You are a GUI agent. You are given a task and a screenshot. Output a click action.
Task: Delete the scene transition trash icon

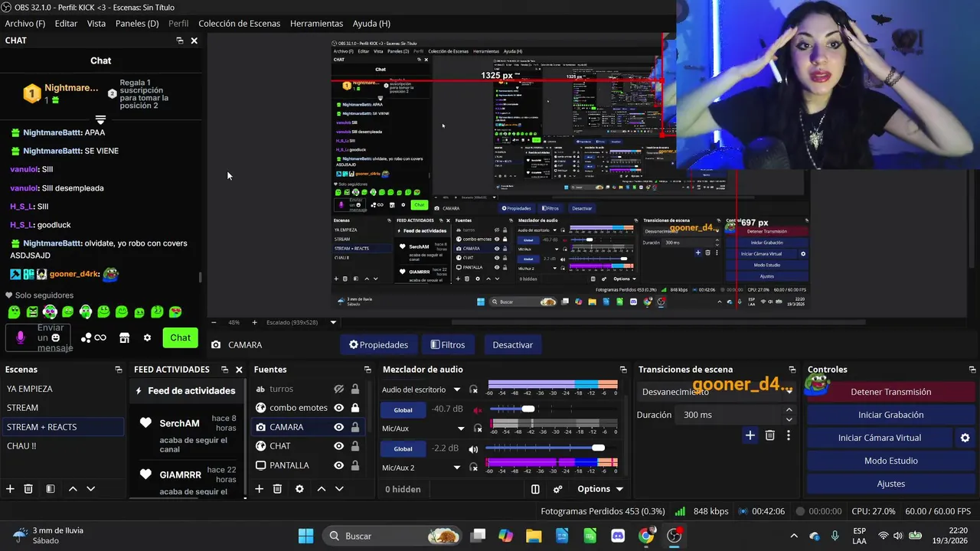770,435
